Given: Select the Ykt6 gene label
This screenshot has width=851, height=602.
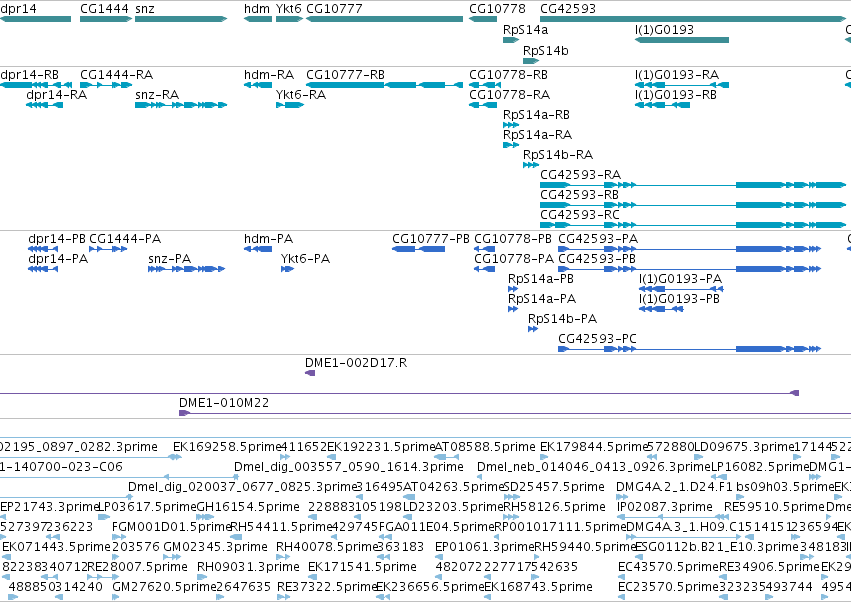Looking at the screenshot, I should tap(289, 9).
